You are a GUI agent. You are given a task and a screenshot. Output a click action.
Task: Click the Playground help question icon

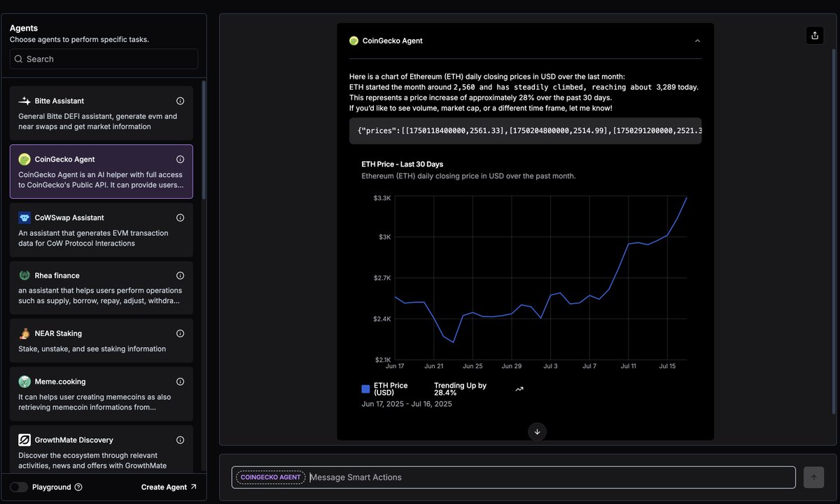pyautogui.click(x=78, y=487)
